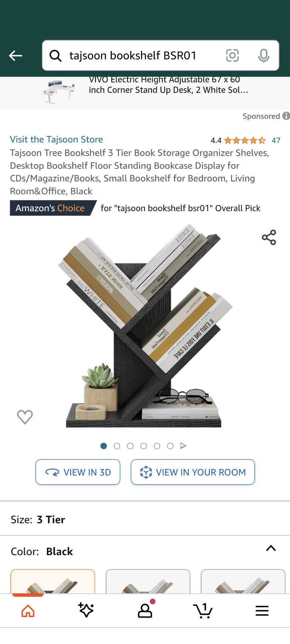Open the shopping cart icon
290x644 pixels.
[x=203, y=610]
